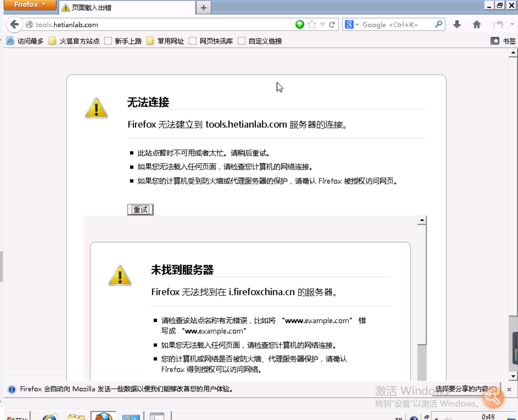
Task: Click the 未找到服务器 heading
Action: (182, 270)
